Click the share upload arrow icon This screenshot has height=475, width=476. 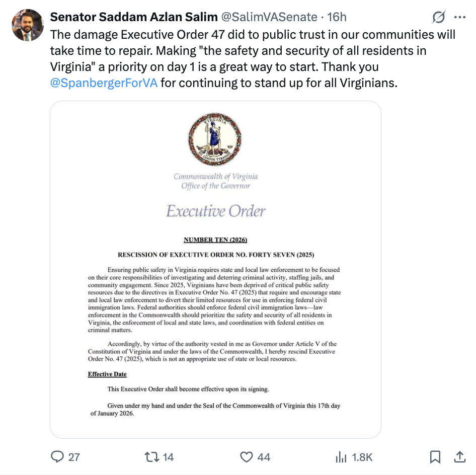pyautogui.click(x=460, y=457)
